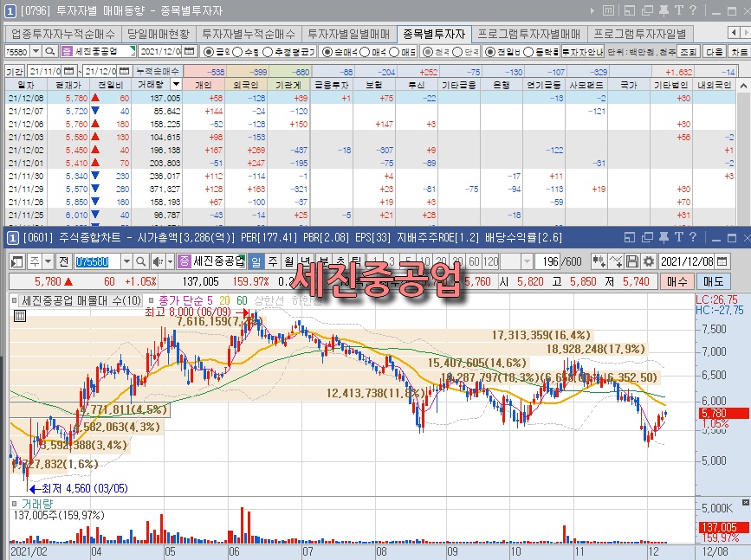This screenshot has height=560, width=751.
Task: Click the help question mark in investor window title
Action: [x=693, y=10]
